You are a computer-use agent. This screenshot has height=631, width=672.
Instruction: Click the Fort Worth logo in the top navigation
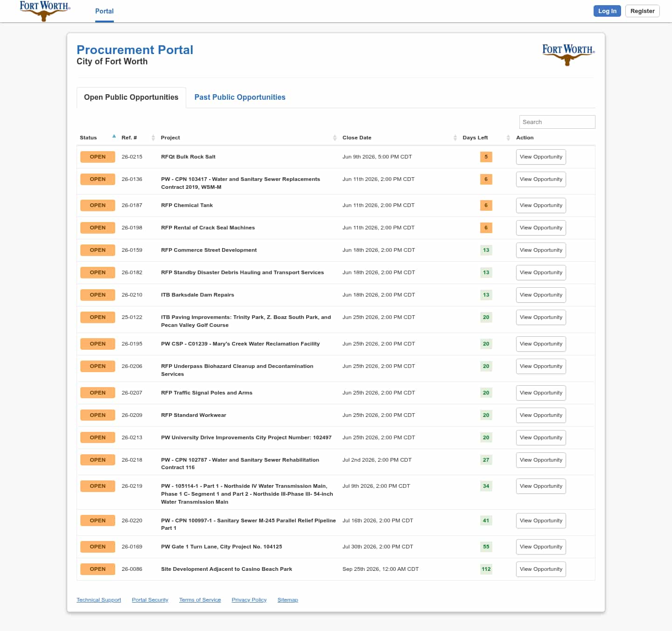[x=45, y=11]
